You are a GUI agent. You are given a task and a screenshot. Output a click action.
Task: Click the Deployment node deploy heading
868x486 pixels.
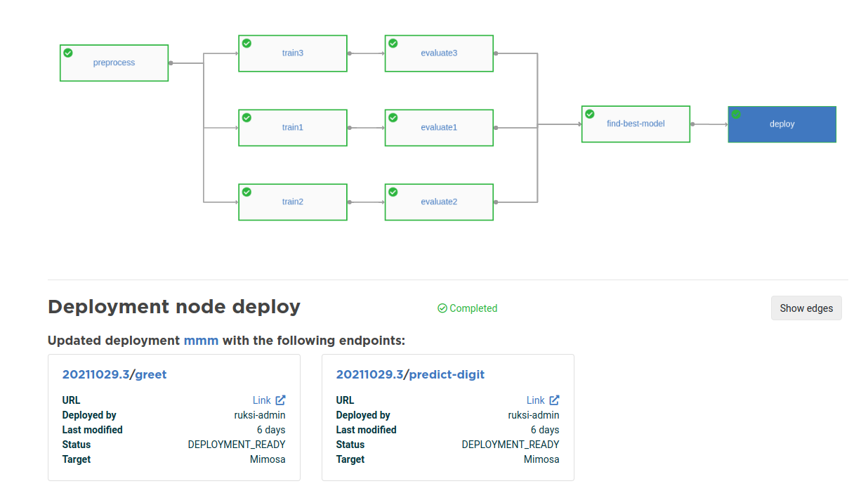click(174, 307)
